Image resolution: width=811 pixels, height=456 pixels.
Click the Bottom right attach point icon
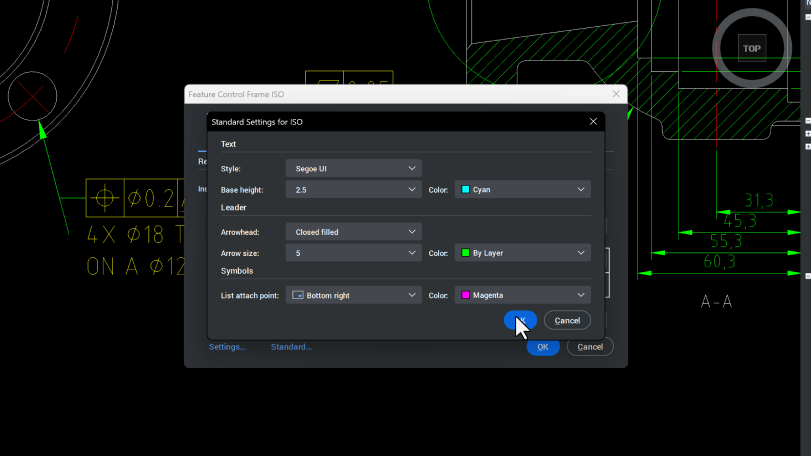coord(297,295)
